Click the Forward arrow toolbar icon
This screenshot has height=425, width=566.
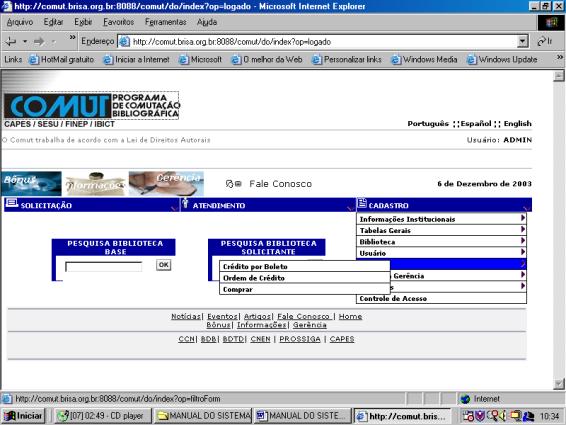tap(39, 42)
